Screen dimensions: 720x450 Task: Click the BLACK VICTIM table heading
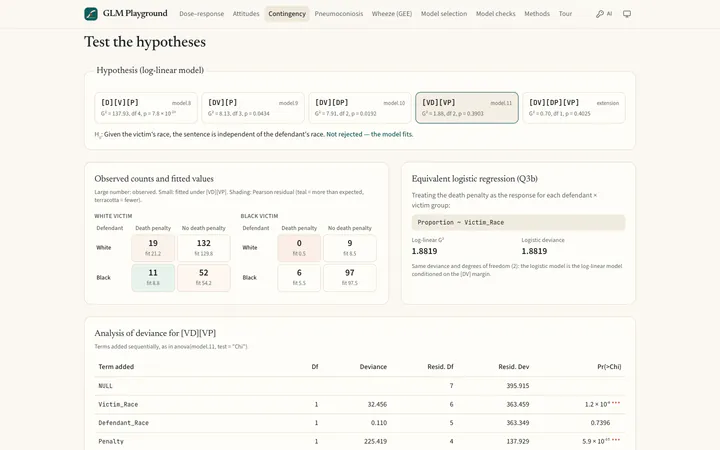point(259,216)
